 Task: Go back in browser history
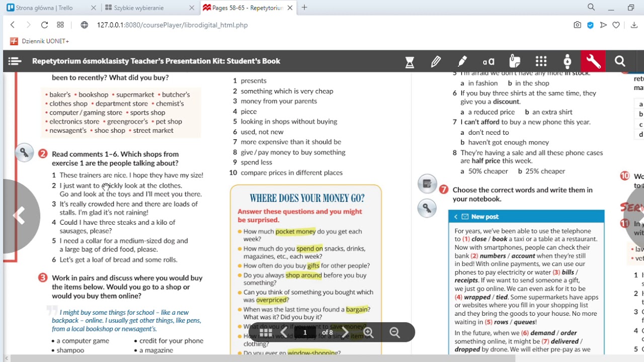click(x=13, y=25)
